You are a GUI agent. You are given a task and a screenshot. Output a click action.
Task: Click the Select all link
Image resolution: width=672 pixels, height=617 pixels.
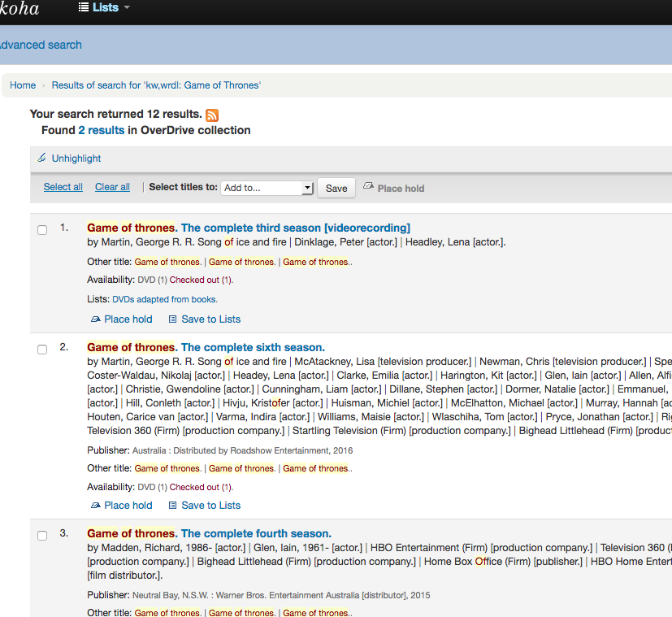tap(63, 187)
